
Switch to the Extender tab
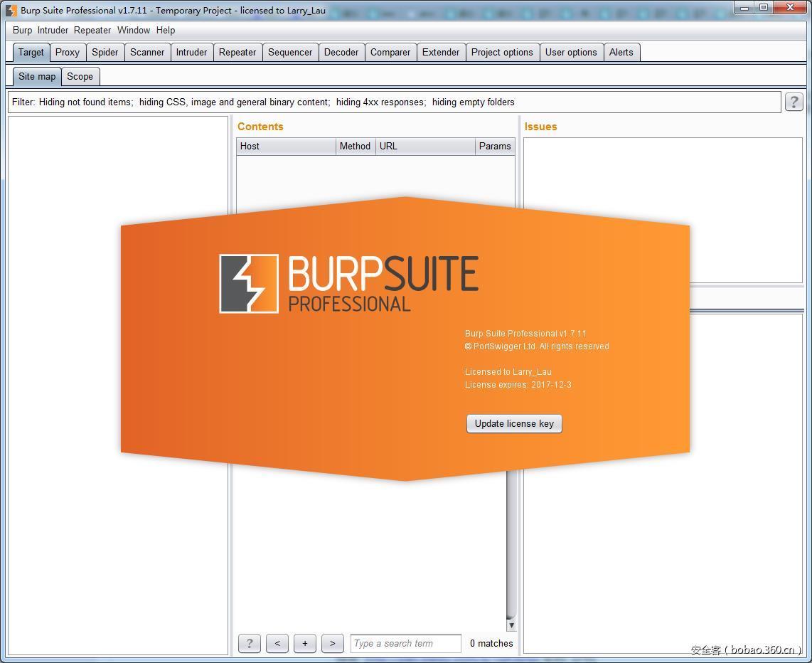441,53
